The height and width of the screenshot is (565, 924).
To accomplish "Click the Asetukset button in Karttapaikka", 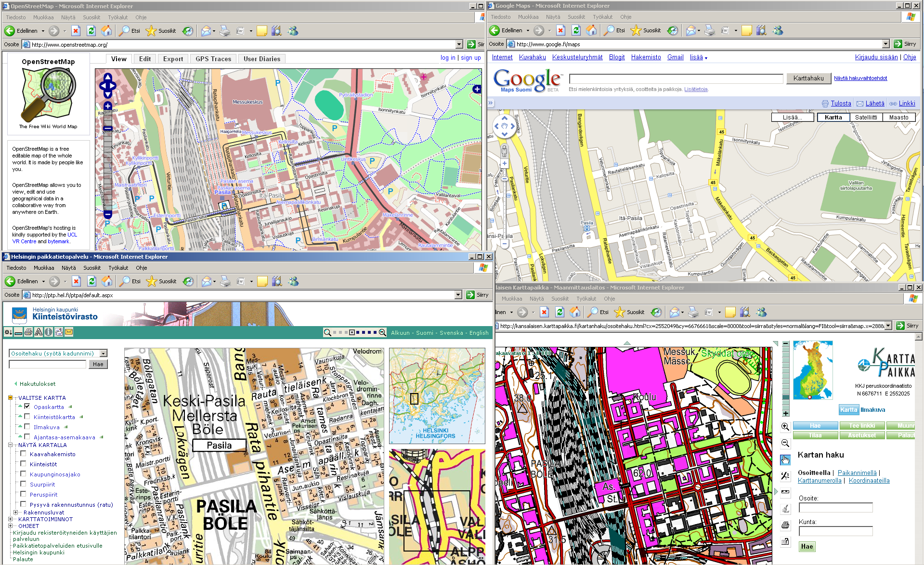I will tap(862, 435).
